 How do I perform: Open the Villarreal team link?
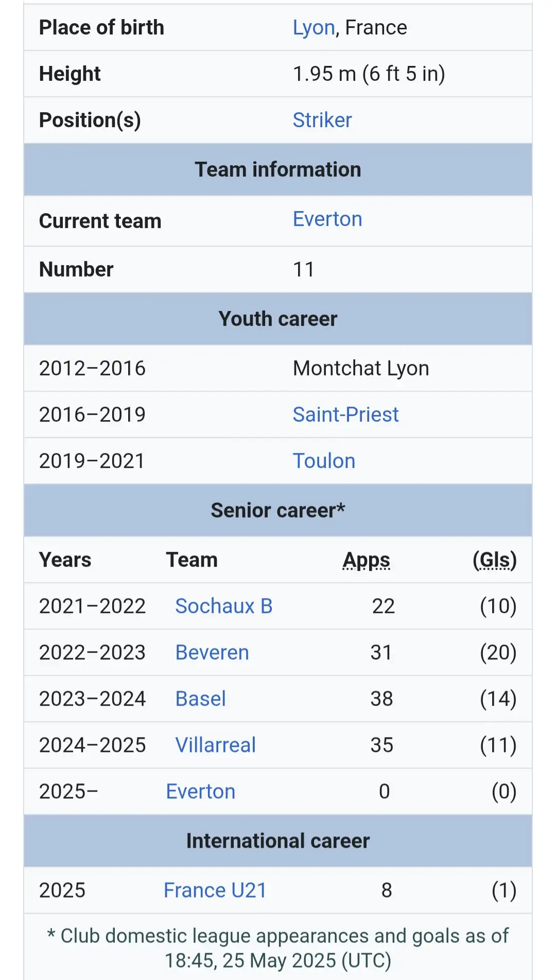coord(215,746)
